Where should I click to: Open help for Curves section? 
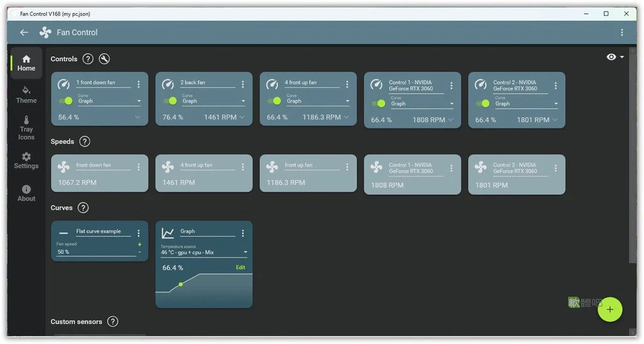tap(83, 208)
